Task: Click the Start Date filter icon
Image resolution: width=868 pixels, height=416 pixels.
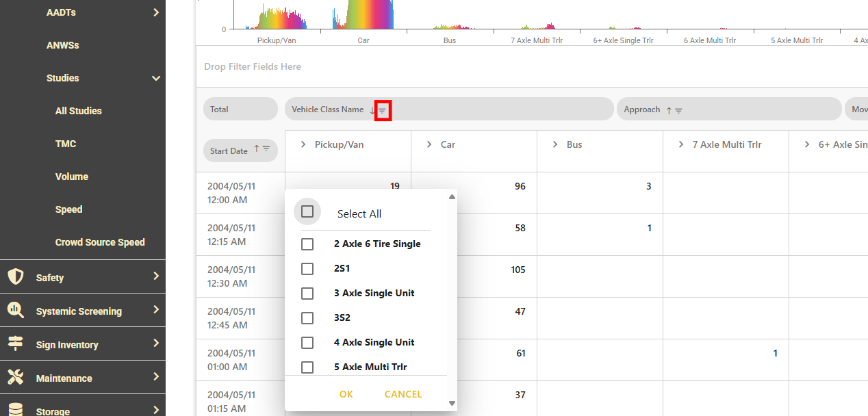Action: pos(266,149)
